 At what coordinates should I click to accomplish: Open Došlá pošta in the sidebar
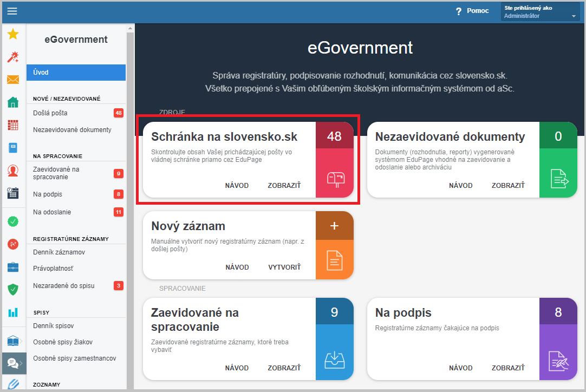(50, 113)
